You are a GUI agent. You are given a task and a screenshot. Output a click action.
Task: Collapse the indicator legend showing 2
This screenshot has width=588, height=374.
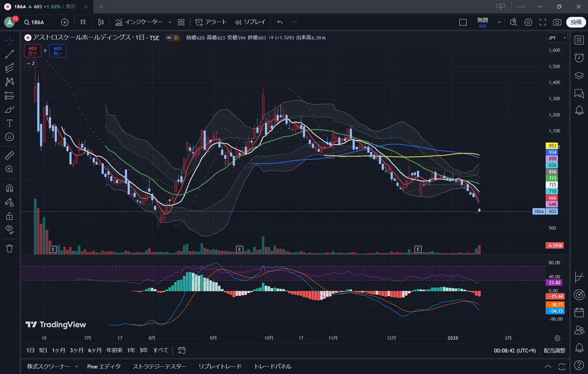pos(30,63)
